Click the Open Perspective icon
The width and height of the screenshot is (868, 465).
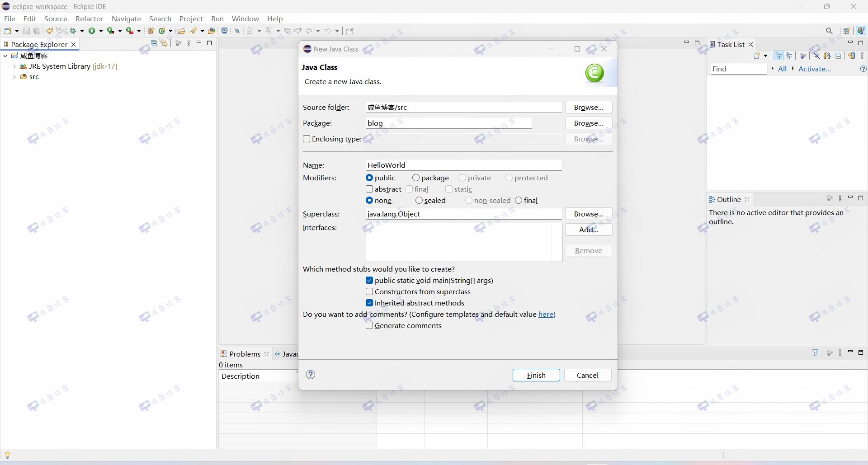(847, 31)
